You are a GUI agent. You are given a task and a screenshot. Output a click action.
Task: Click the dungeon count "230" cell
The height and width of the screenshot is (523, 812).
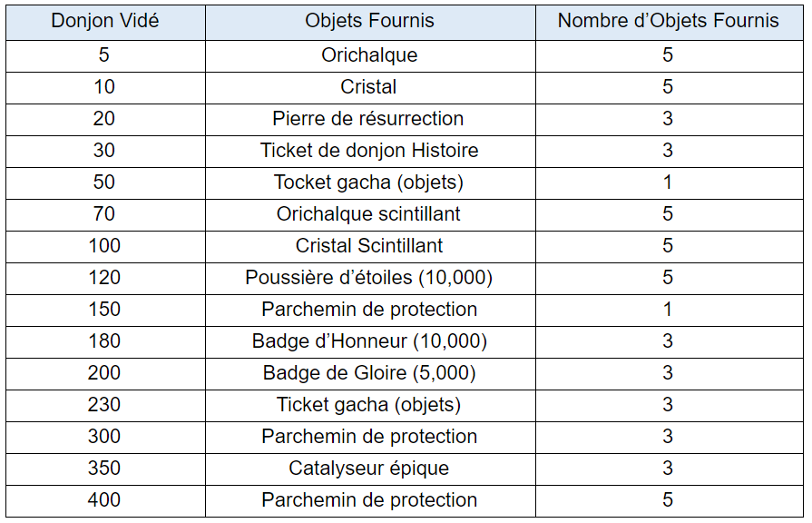(x=105, y=405)
